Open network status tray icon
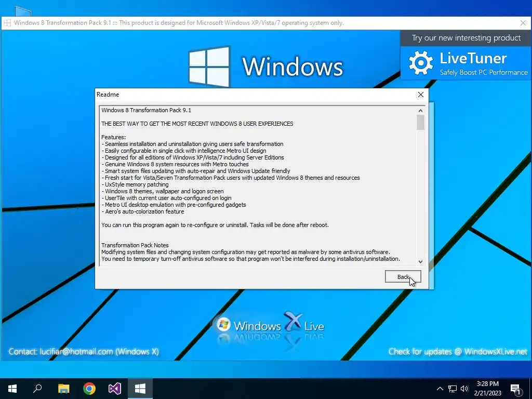The height and width of the screenshot is (399, 532). click(x=453, y=389)
